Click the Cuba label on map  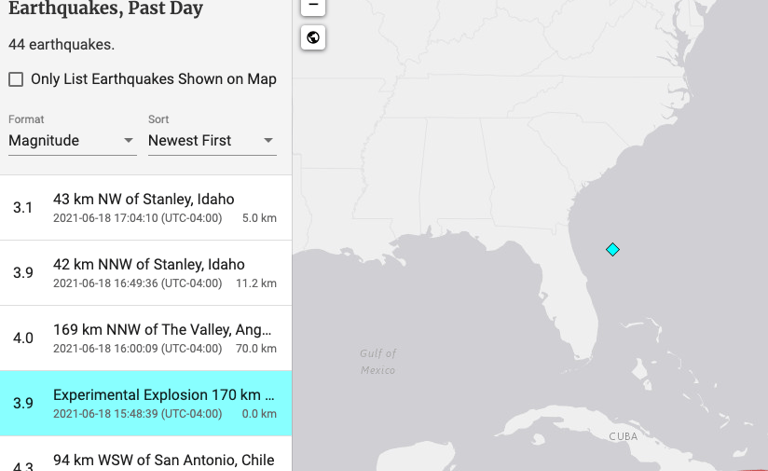623,436
